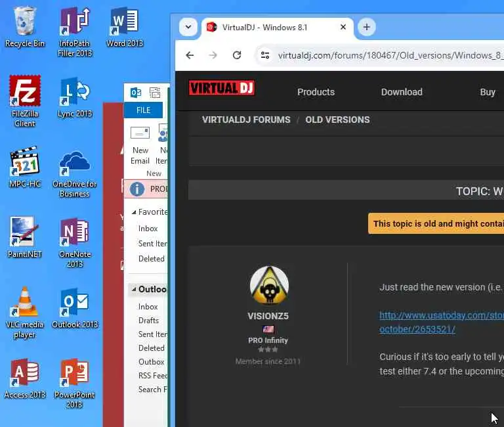This screenshot has height=427, width=504.
Task: Click VISIONZ5 user avatar
Action: point(269,285)
